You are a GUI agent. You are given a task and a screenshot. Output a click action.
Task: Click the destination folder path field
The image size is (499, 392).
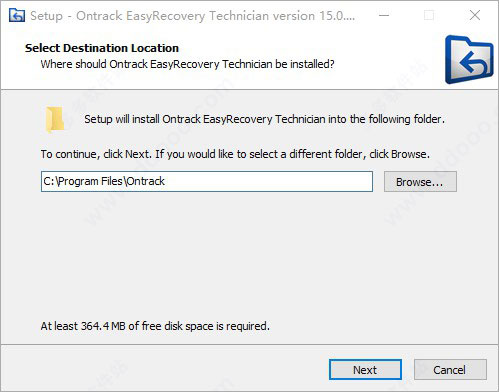pyautogui.click(x=207, y=181)
